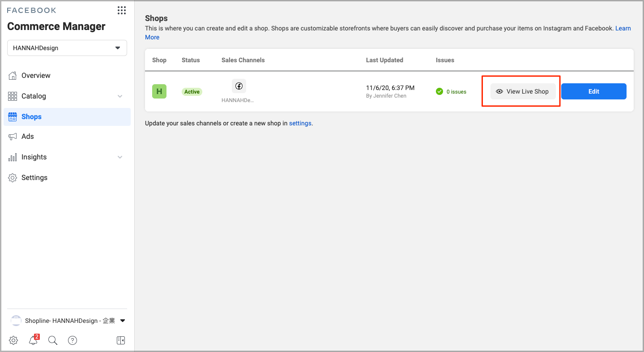Click the search magnifier icon
644x352 pixels.
coord(53,340)
